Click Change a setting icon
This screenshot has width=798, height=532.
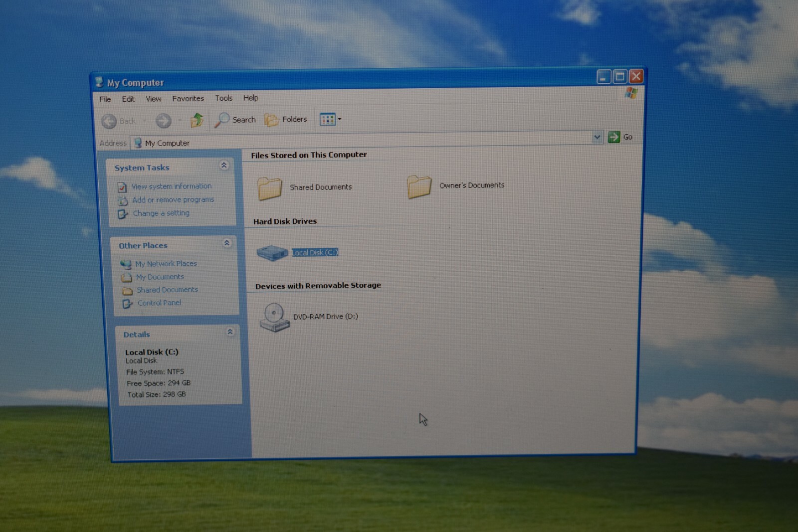123,214
